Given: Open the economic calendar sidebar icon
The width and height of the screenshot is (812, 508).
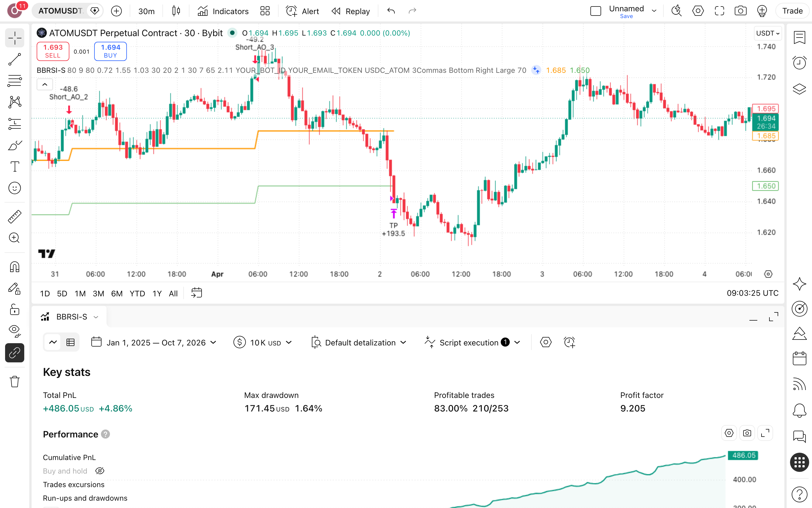Looking at the screenshot, I should 800,358.
